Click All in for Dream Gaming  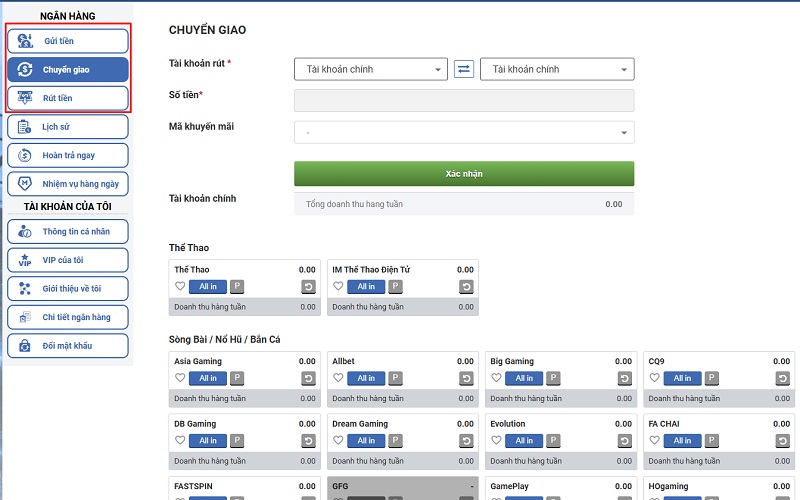(366, 441)
